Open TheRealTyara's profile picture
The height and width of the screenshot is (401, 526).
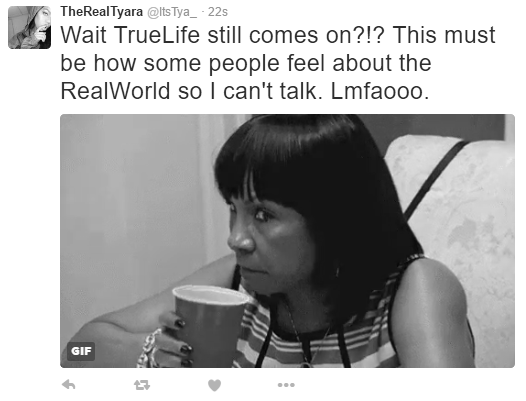coord(30,27)
